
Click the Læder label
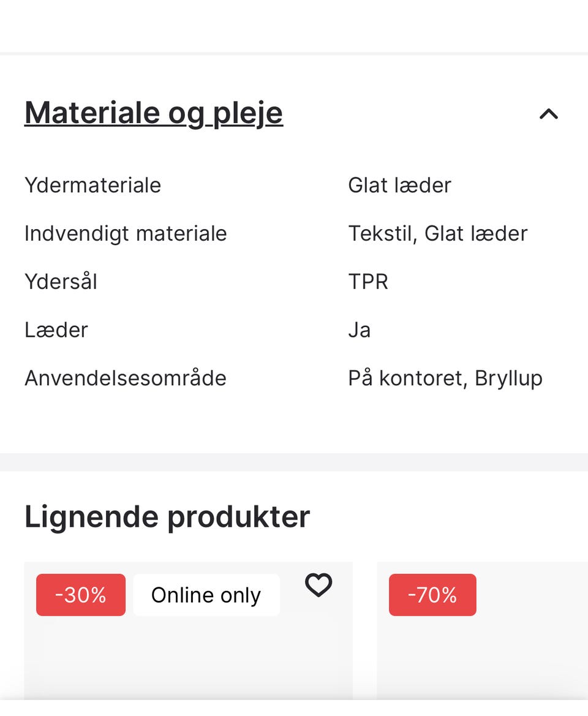coord(56,330)
